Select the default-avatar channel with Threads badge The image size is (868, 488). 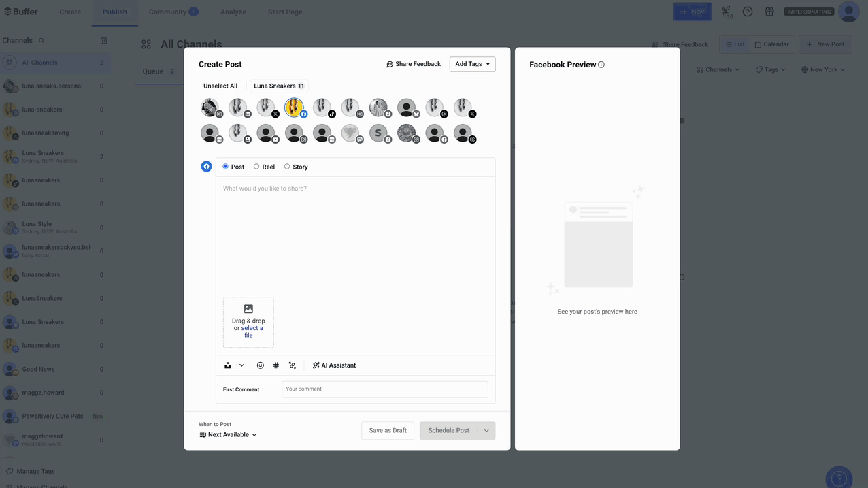pyautogui.click(x=463, y=133)
